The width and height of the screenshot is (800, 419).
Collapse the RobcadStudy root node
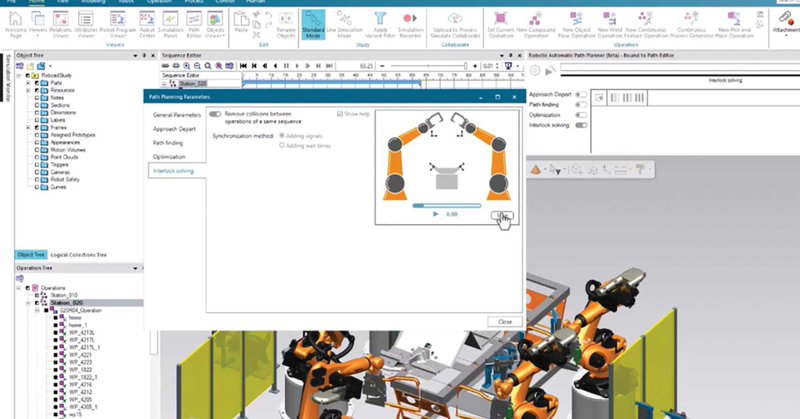click(x=19, y=75)
